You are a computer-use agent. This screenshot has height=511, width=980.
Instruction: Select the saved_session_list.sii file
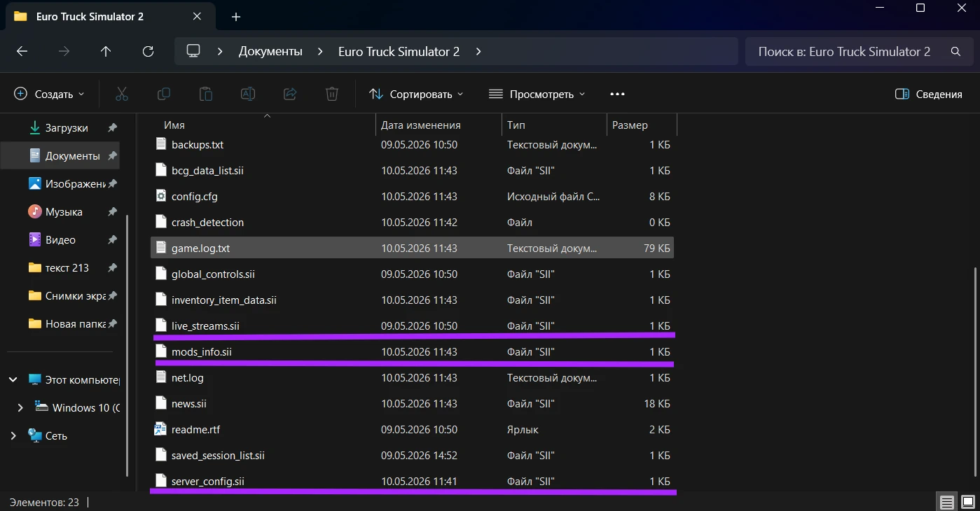(x=412, y=455)
